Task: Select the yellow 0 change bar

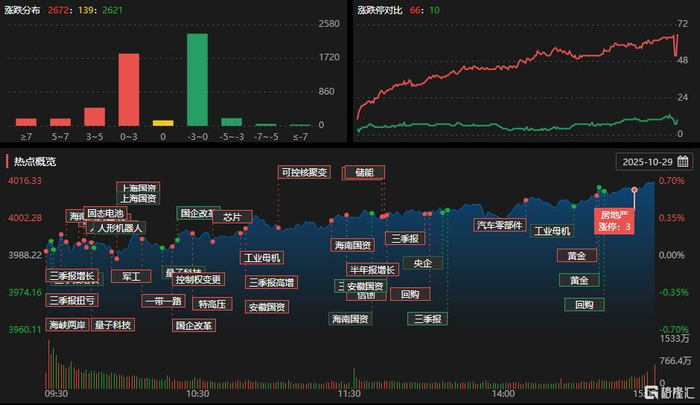Action: click(163, 123)
